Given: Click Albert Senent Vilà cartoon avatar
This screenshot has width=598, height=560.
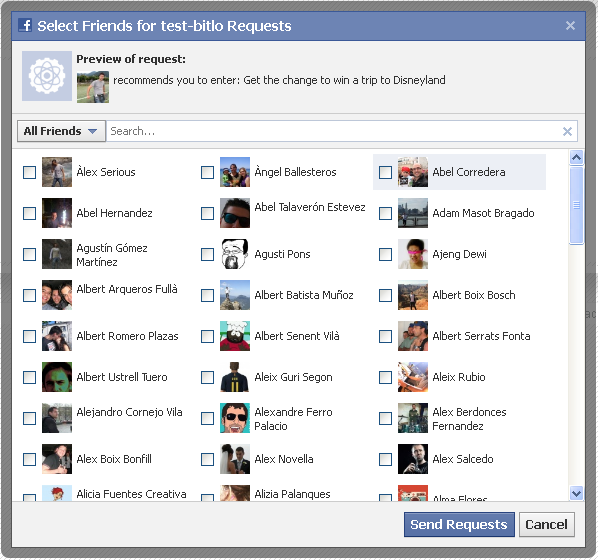Looking at the screenshot, I should pos(235,336).
